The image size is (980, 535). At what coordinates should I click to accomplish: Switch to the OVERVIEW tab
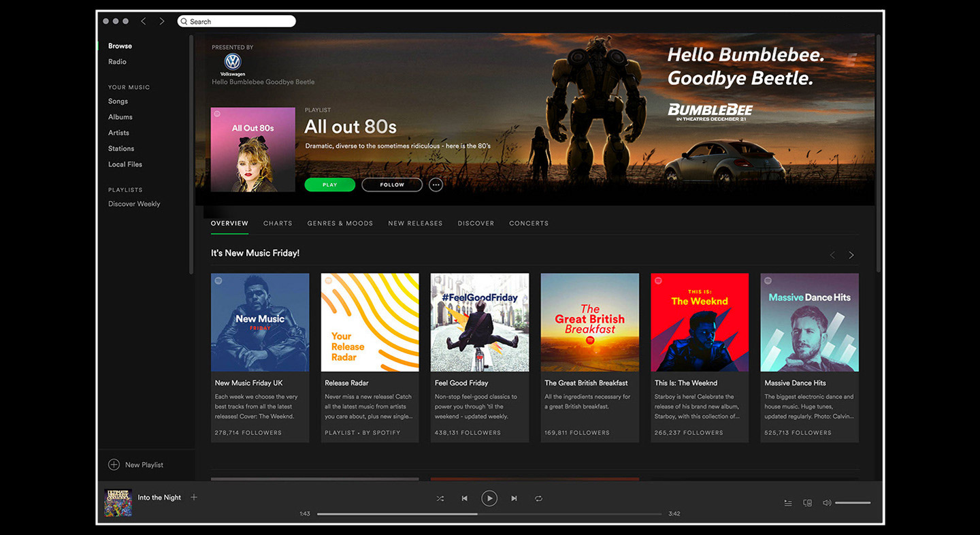click(x=229, y=223)
